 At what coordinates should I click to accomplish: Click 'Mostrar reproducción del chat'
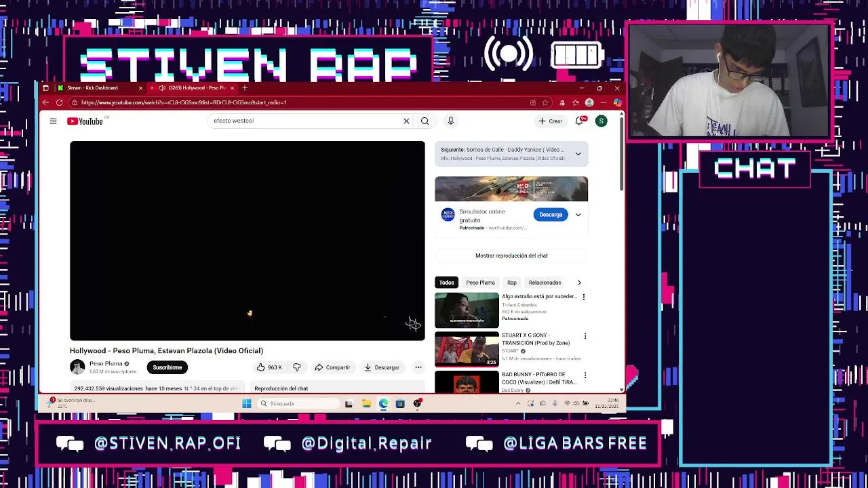click(511, 256)
